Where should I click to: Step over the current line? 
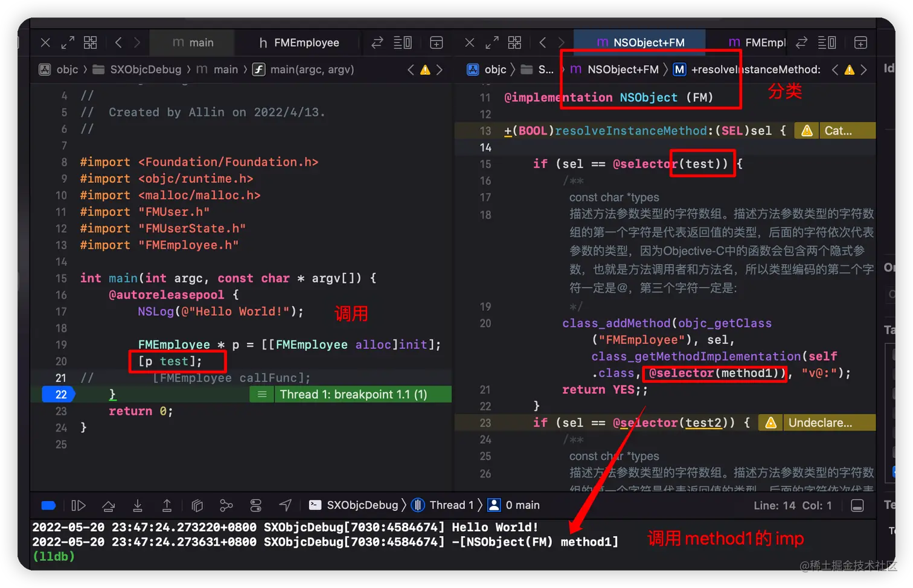tap(109, 505)
